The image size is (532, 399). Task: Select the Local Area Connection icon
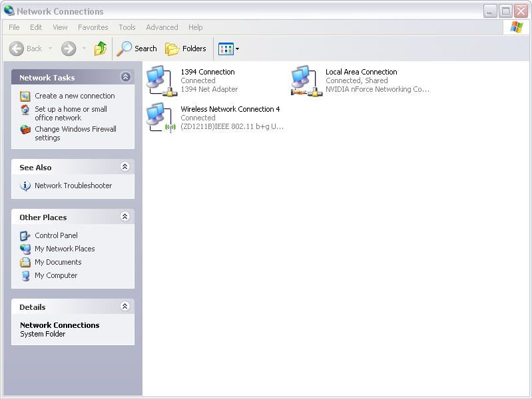tap(306, 80)
